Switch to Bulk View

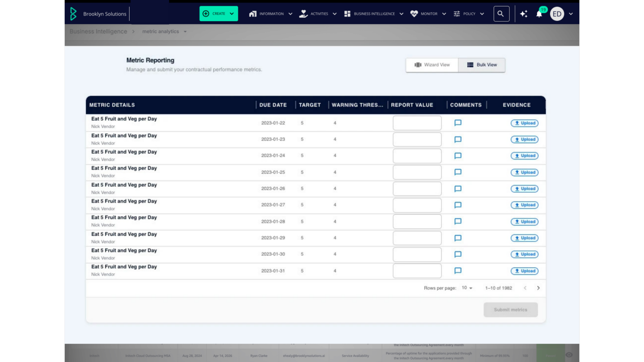click(481, 65)
